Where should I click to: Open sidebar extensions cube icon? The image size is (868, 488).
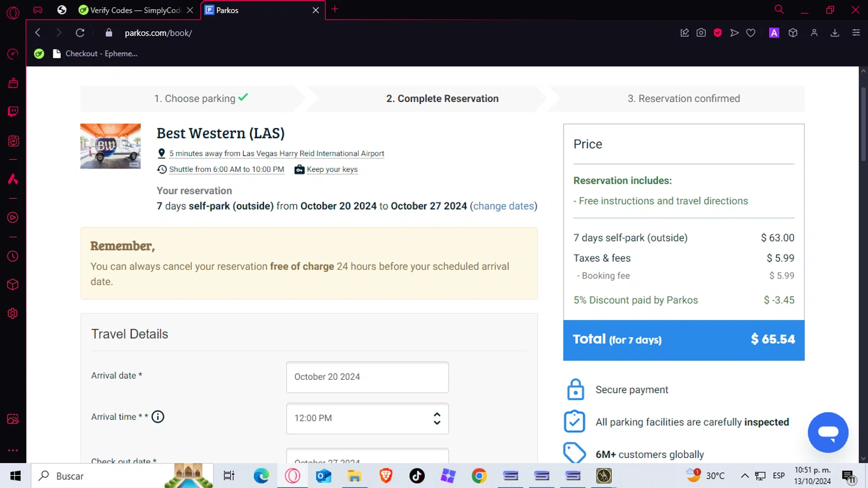point(13,285)
